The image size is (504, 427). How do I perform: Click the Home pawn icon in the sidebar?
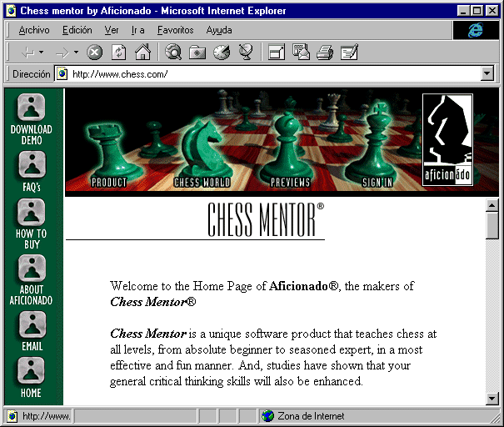point(31,370)
